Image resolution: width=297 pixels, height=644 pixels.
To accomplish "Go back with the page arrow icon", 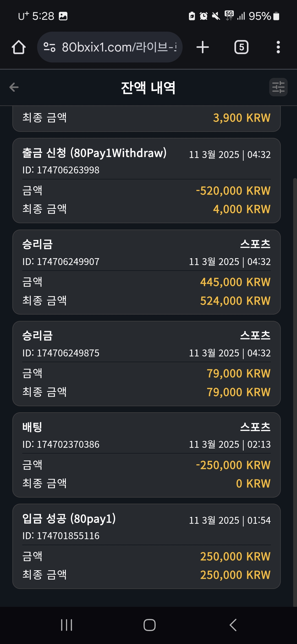I will [x=14, y=87].
